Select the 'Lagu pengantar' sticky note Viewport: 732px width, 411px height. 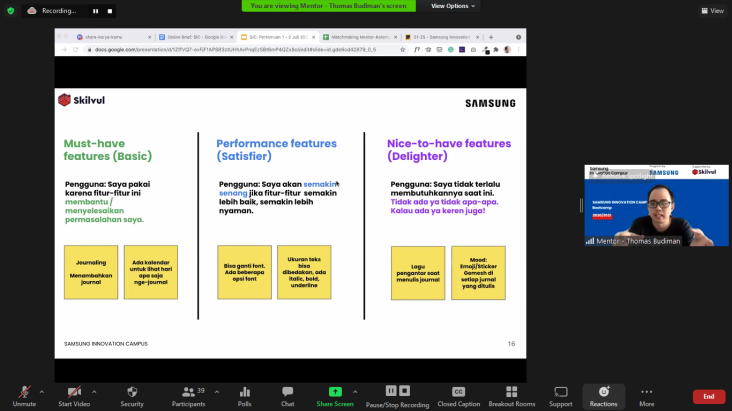pos(418,273)
